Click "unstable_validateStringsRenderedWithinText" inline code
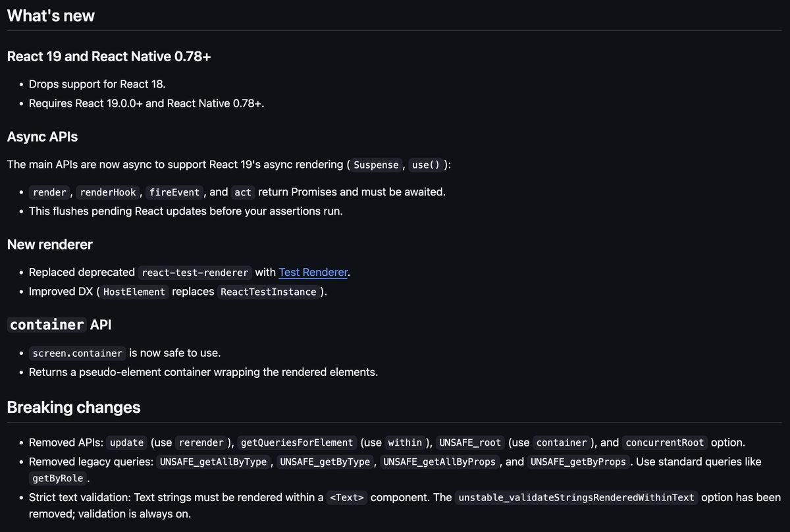790x532 pixels. coord(577,498)
